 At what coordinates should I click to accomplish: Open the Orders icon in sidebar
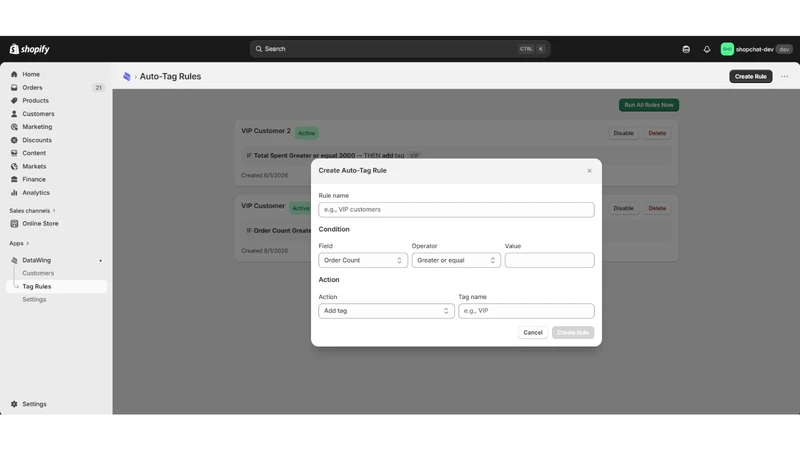coord(14,88)
